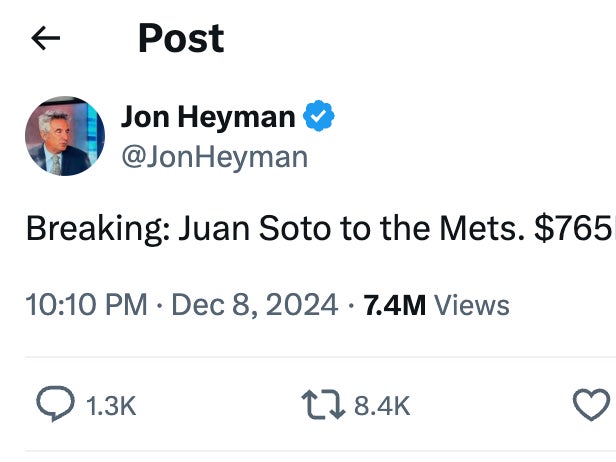616x462 pixels.
Task: Click the 10:10 PM timestamp
Action: pos(87,305)
